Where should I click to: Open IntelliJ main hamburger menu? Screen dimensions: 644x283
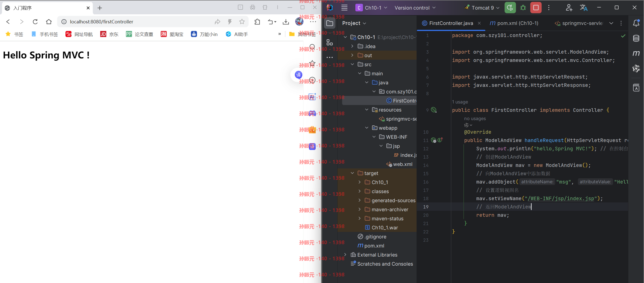click(x=344, y=8)
